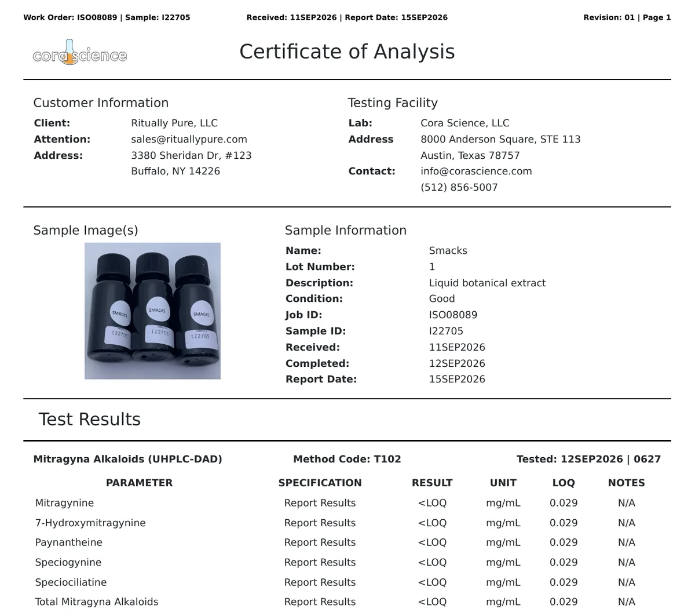
Task: Open the sample bottles photo thumbnail
Action: click(x=152, y=311)
